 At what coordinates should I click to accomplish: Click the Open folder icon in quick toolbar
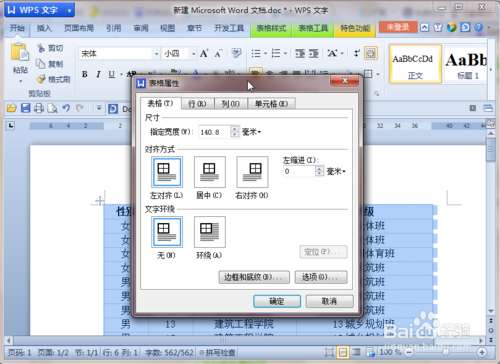(x=12, y=108)
